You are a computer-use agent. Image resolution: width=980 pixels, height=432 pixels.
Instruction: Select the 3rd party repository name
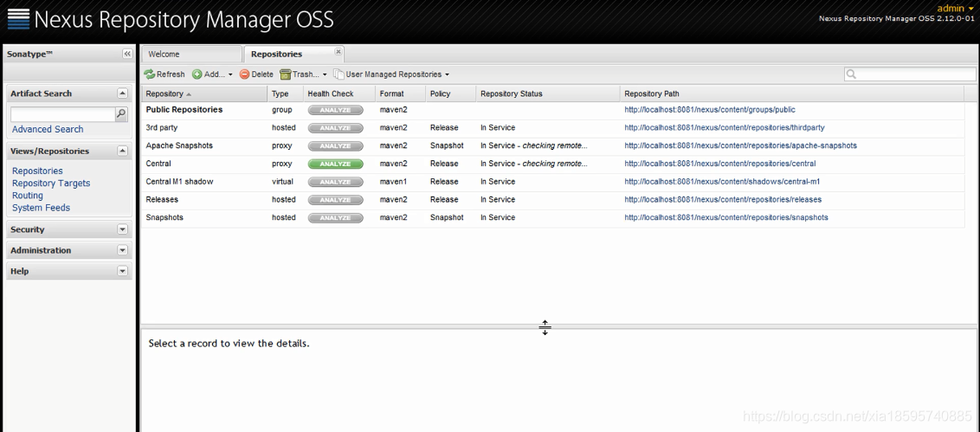click(162, 127)
